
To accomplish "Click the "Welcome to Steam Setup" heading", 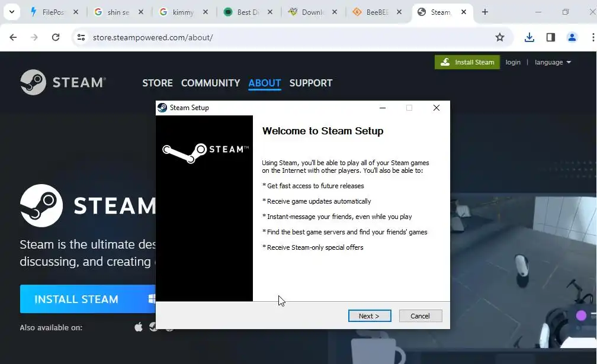I will 323,131.
